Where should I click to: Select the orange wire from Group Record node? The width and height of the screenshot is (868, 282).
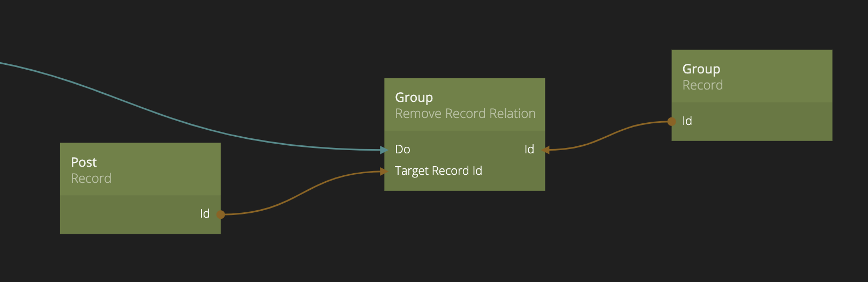click(605, 136)
